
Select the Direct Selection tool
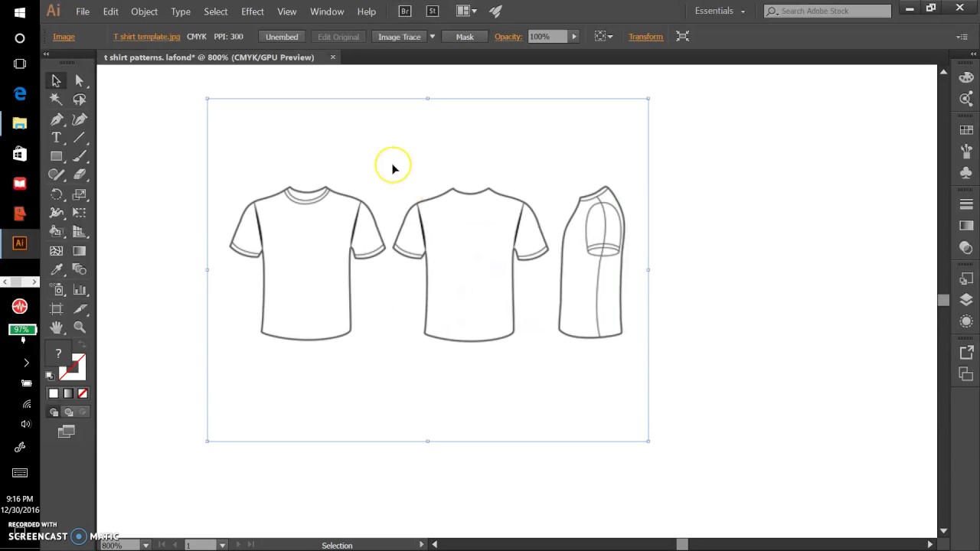[x=80, y=81]
